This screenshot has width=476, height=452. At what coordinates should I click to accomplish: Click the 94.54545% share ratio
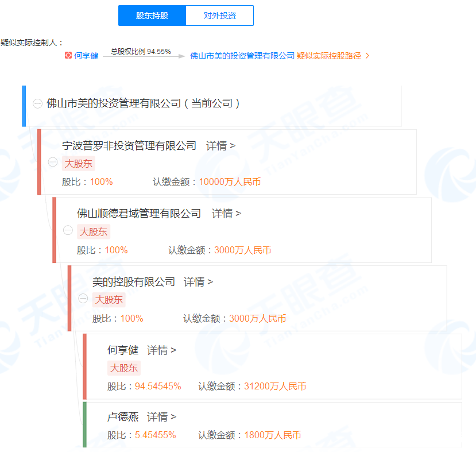[x=158, y=386]
